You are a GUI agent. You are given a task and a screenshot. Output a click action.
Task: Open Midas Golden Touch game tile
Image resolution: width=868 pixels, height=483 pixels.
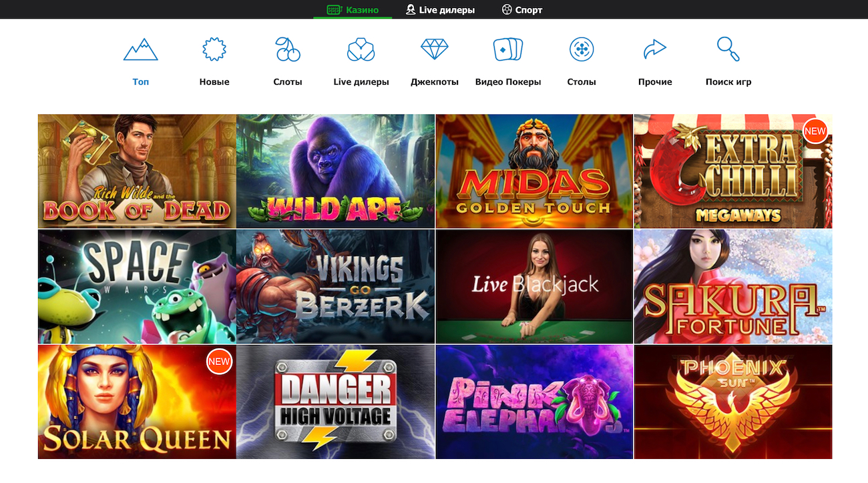(x=534, y=171)
